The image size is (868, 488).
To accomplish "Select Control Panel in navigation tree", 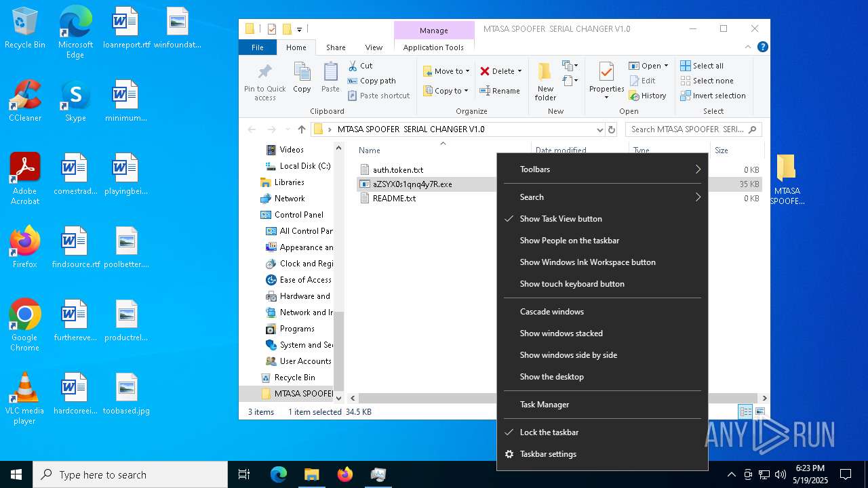I will coord(292,215).
